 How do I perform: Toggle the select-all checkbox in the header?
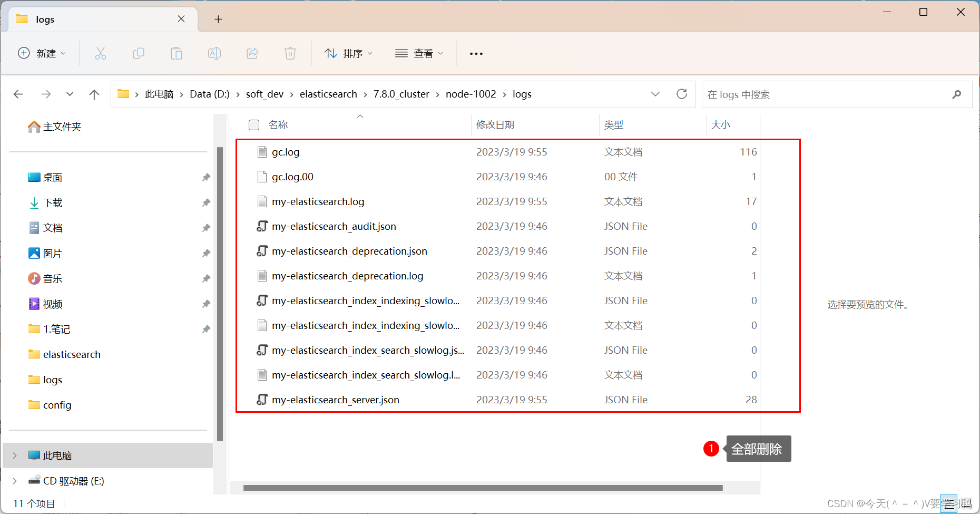click(253, 124)
